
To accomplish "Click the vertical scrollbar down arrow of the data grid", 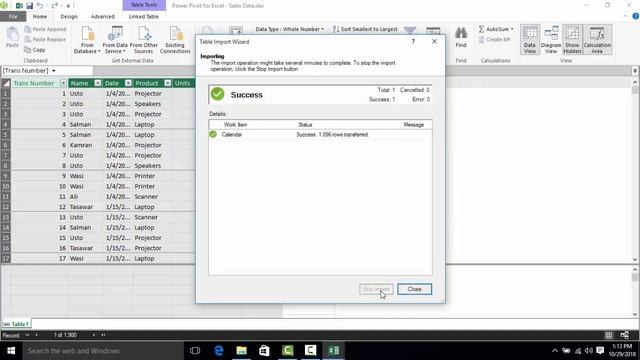I will tap(635, 260).
